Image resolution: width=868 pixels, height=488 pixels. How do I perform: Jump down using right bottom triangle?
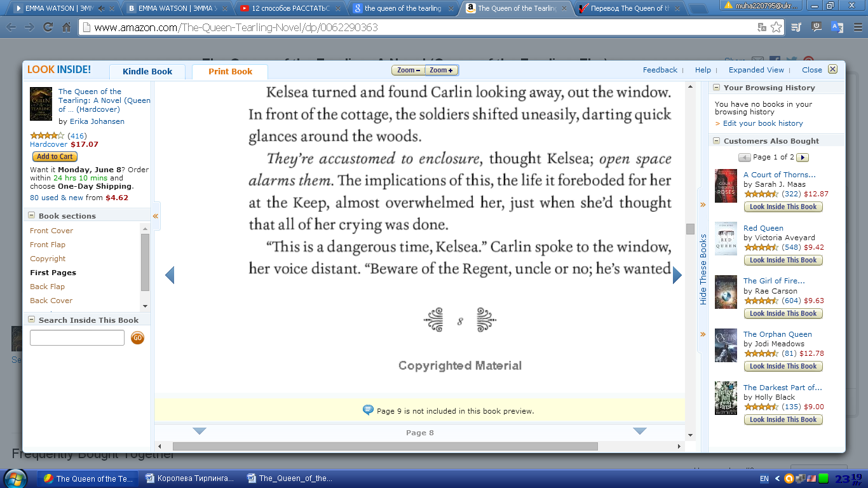[640, 431]
